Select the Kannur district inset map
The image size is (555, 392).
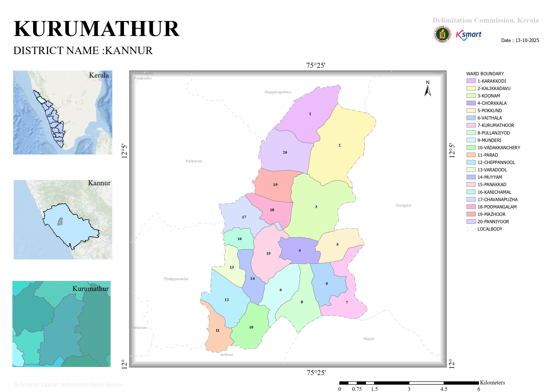point(63,219)
